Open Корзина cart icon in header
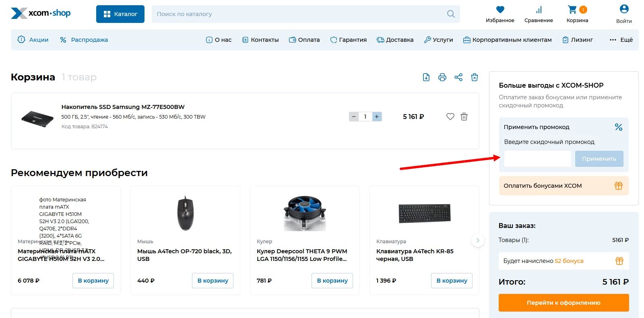This screenshot has height=318, width=644. coord(573,10)
